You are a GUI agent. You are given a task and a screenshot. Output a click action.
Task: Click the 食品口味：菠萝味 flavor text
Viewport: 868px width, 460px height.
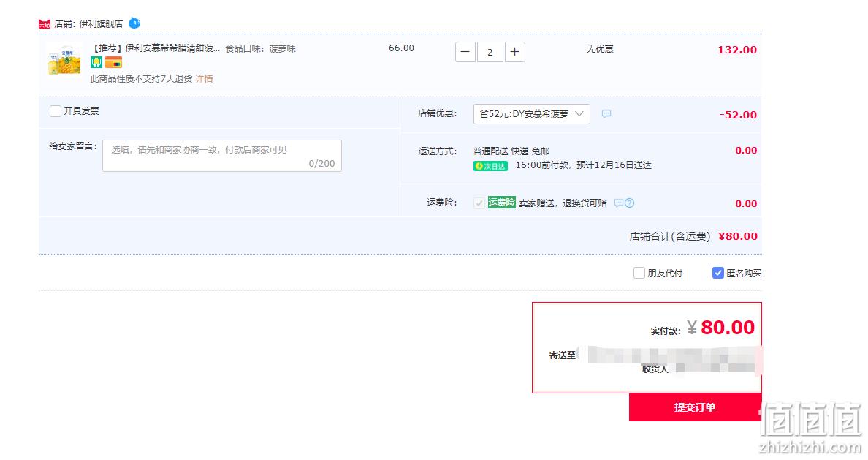click(261, 49)
